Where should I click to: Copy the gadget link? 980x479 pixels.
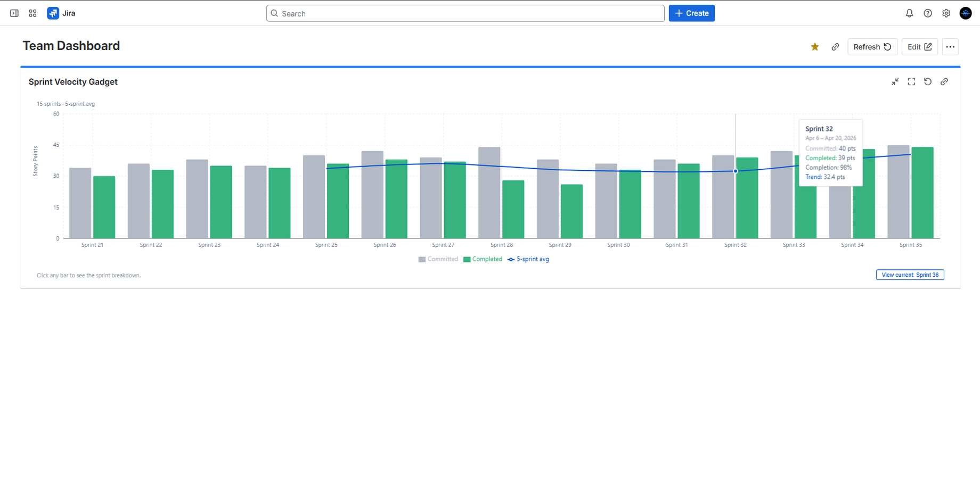coord(945,81)
